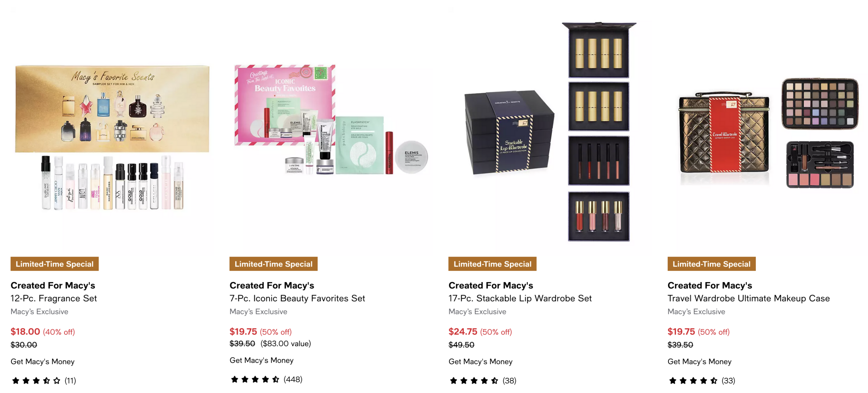The image size is (868, 393).
Task: Open star rating with 33 reviews
Action: coord(693,380)
